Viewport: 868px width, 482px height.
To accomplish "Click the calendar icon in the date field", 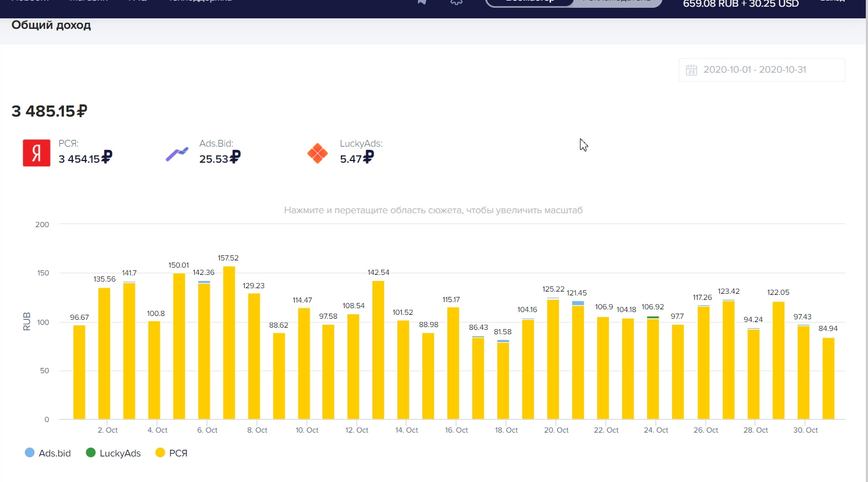I will pyautogui.click(x=692, y=70).
